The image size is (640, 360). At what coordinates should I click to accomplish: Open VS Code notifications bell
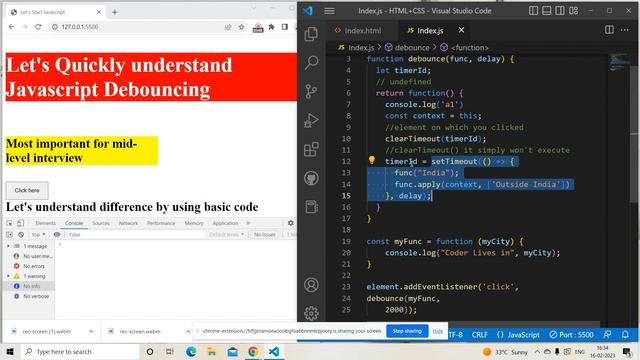pos(625,335)
